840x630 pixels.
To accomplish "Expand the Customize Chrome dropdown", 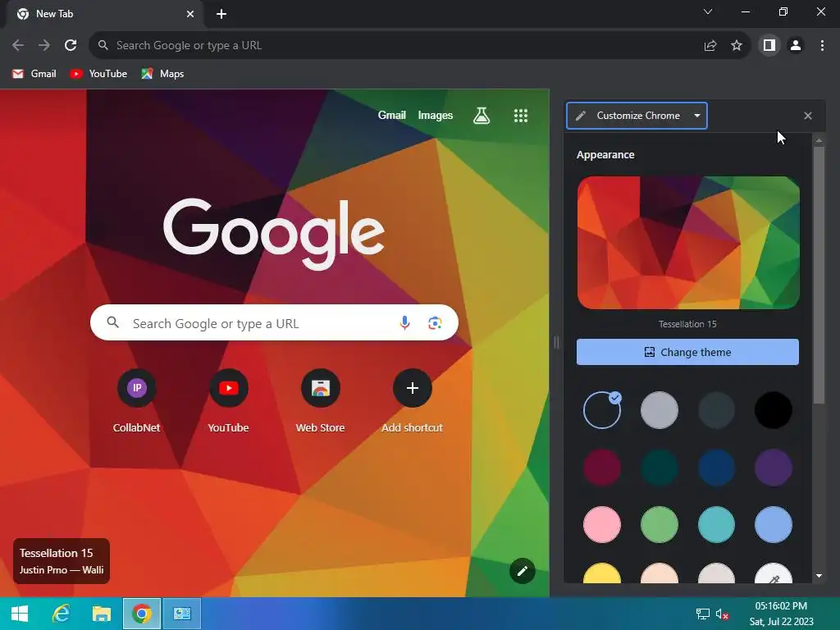I will [x=637, y=116].
